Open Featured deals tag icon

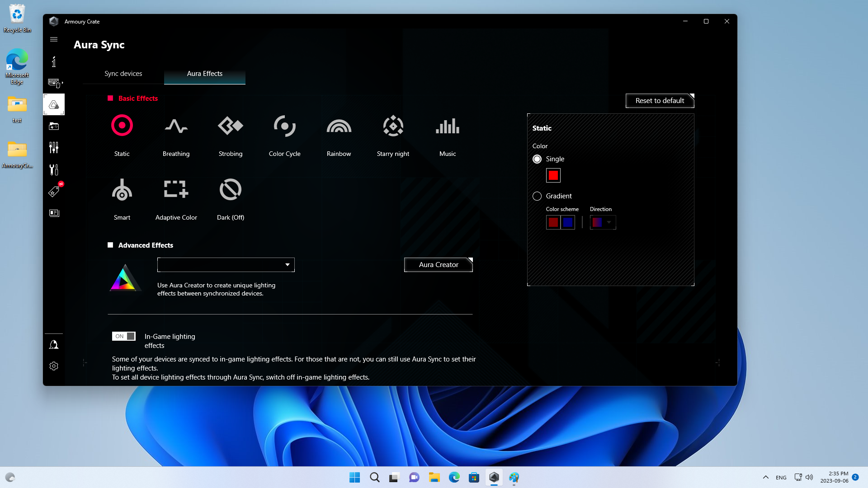coord(54,191)
